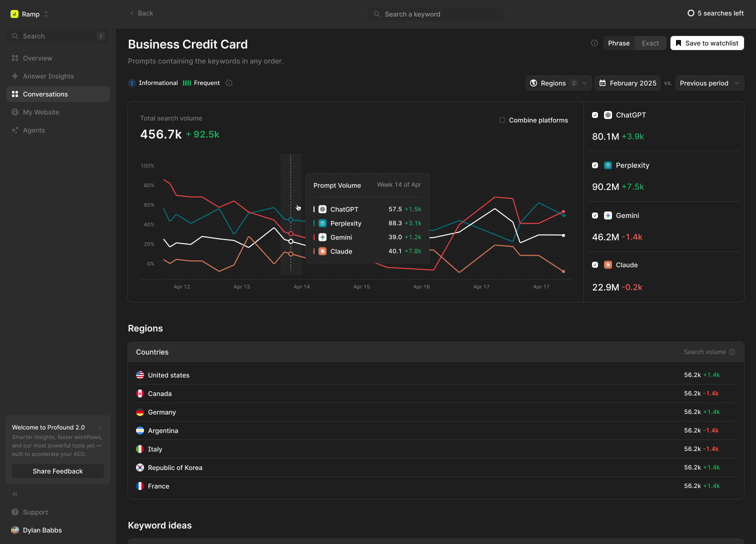Select the France country row

click(x=436, y=486)
